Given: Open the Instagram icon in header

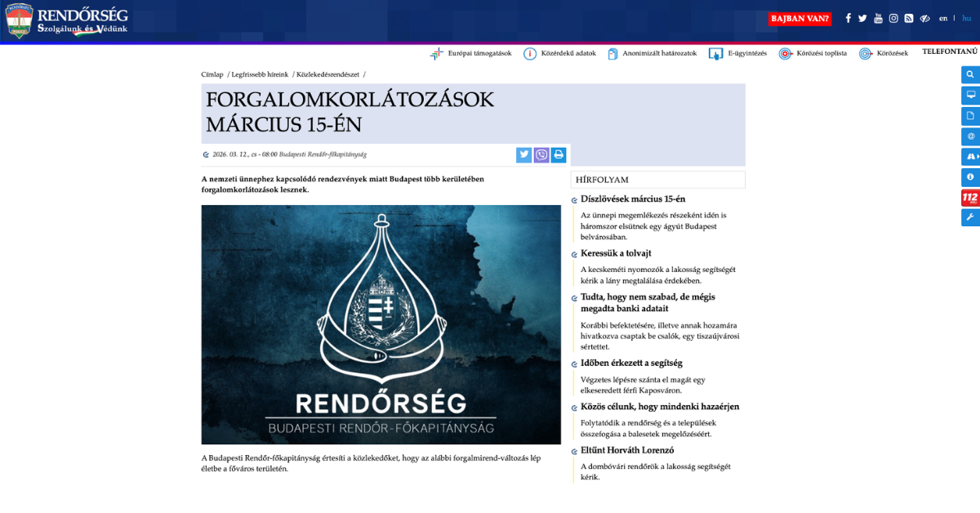Looking at the screenshot, I should pos(893,19).
